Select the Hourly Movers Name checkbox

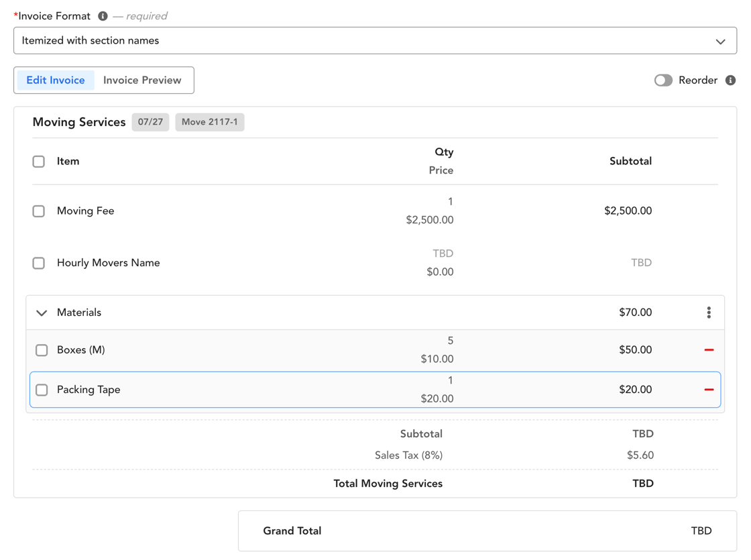tap(39, 263)
